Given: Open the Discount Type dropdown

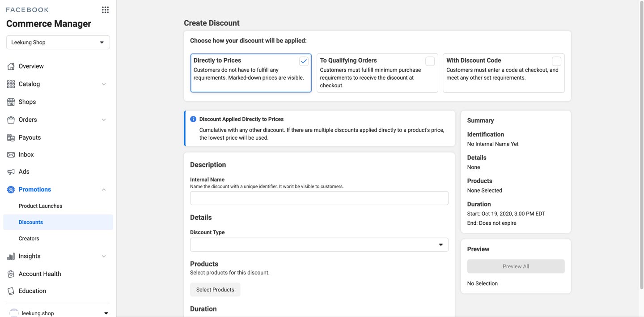Looking at the screenshot, I should pos(319,244).
